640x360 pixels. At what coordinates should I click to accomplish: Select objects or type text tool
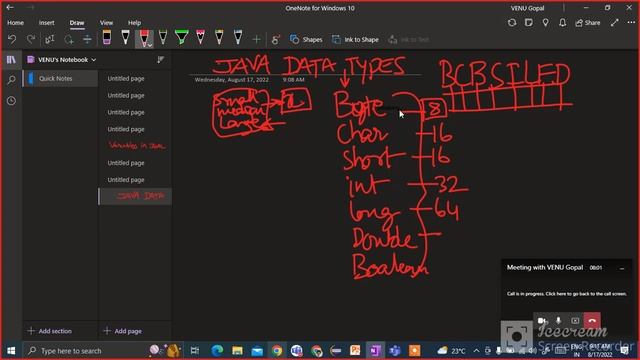(x=49, y=39)
